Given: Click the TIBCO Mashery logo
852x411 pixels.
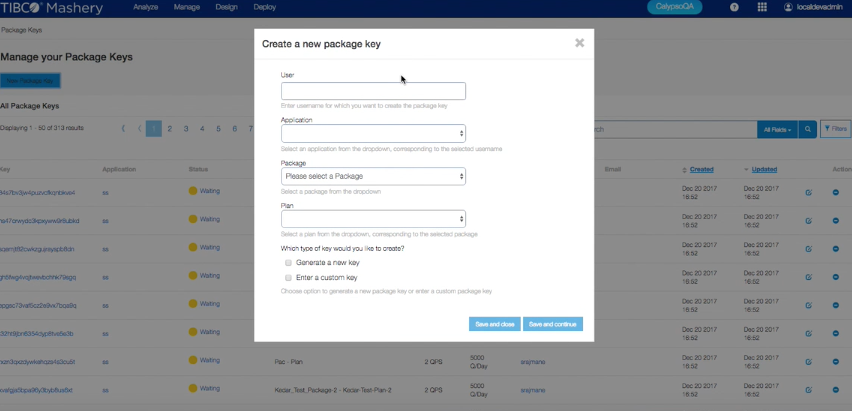Looking at the screenshot, I should point(52,8).
